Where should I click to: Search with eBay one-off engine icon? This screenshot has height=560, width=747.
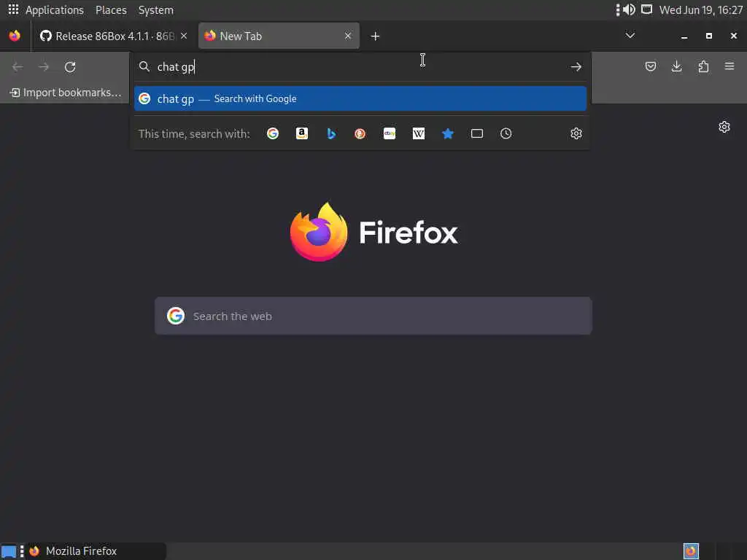(x=390, y=134)
